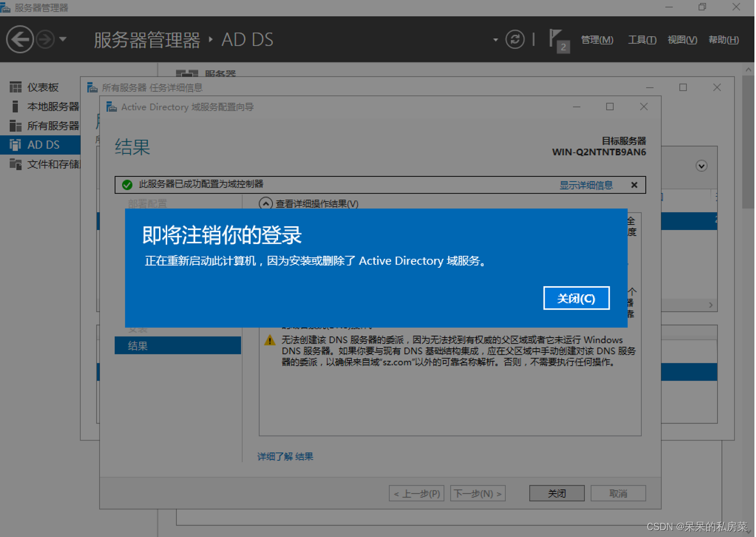Expand the circled chevron in task details
This screenshot has height=537, width=756.
click(x=701, y=166)
